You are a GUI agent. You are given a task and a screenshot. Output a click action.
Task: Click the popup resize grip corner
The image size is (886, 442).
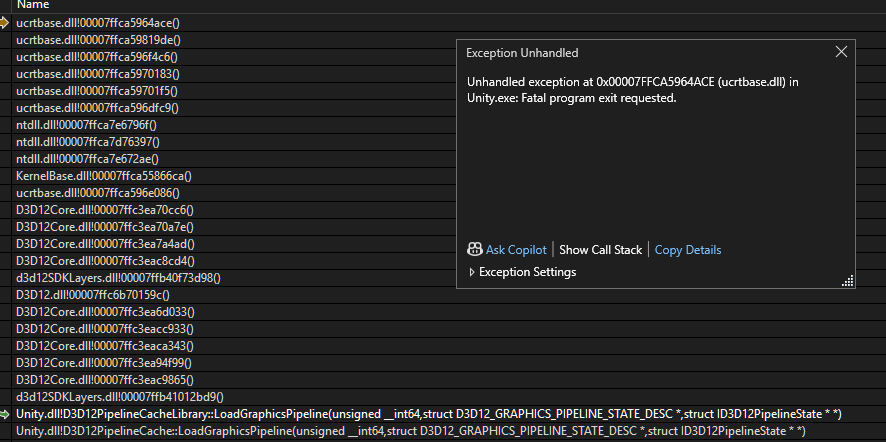pyautogui.click(x=847, y=281)
